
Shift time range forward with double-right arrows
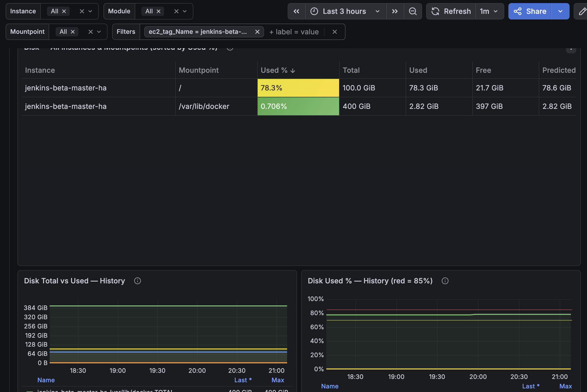coord(395,11)
